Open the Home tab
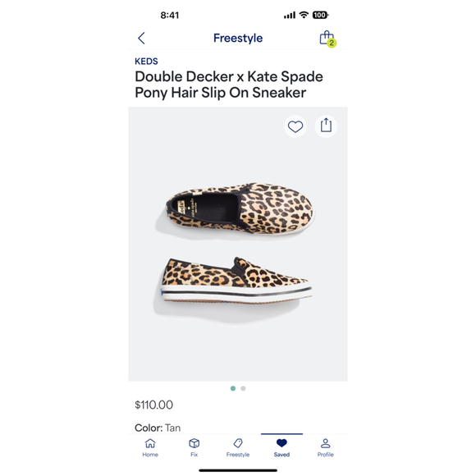The image size is (476, 476). click(150, 448)
